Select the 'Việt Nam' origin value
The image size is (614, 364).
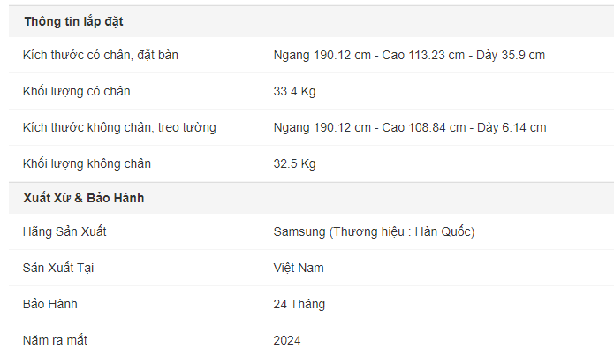point(299,268)
